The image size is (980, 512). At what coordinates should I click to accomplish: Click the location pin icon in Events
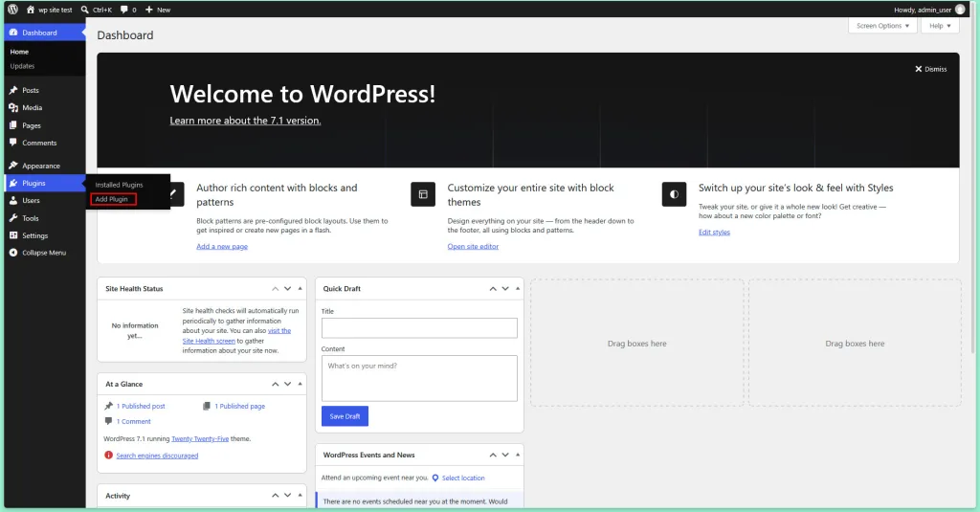point(435,478)
